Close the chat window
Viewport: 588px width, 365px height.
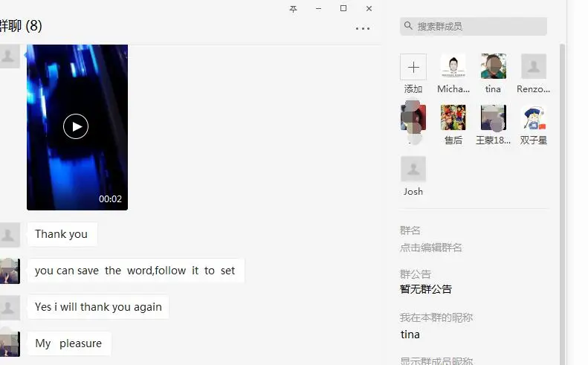(x=369, y=9)
